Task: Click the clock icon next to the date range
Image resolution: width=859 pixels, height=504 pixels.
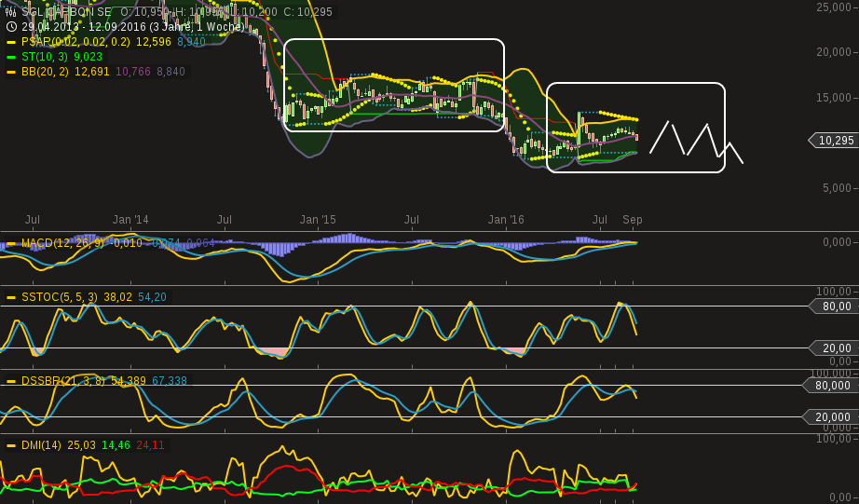Action: pyautogui.click(x=10, y=27)
